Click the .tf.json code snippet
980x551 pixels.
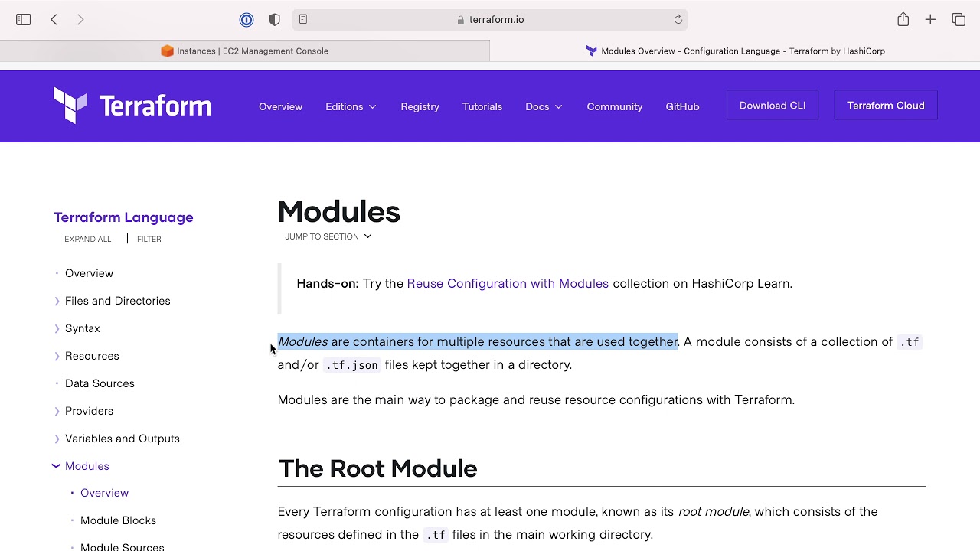click(351, 365)
